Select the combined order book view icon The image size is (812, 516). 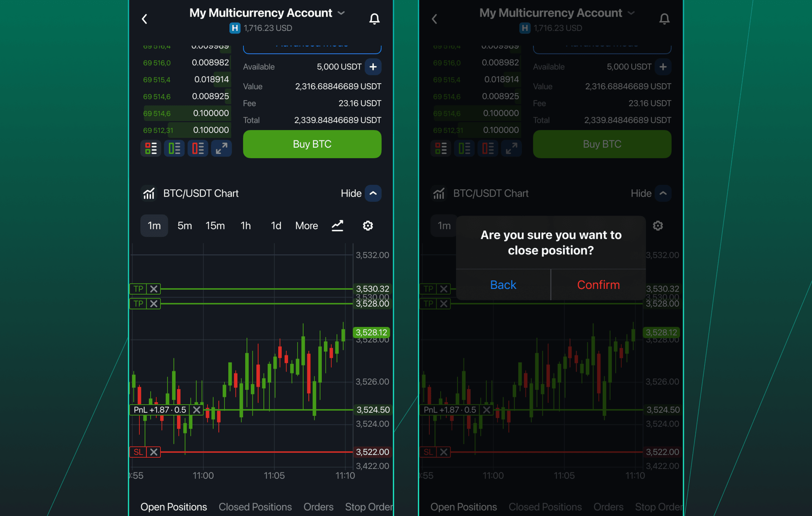151,148
